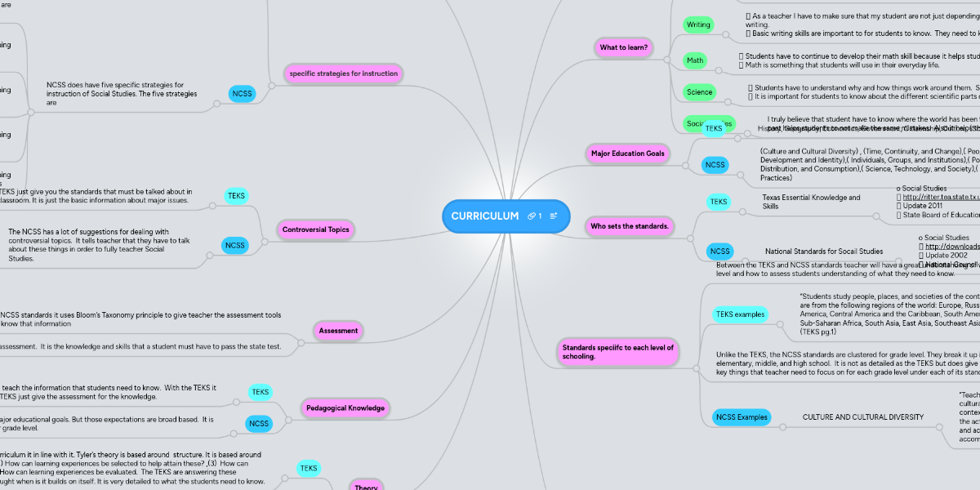Select the "Pedagogical Knowledge" node
Viewport: 980px width, 490px height.
pos(345,407)
